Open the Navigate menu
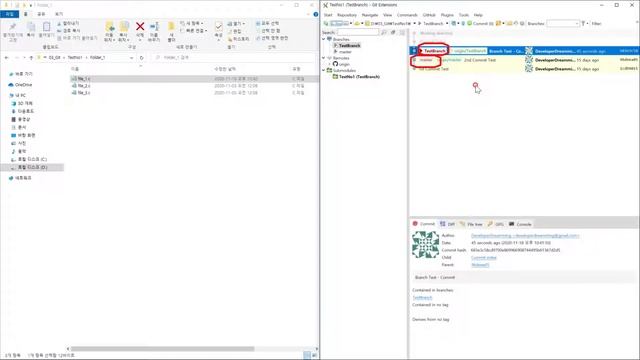 (x=370, y=15)
